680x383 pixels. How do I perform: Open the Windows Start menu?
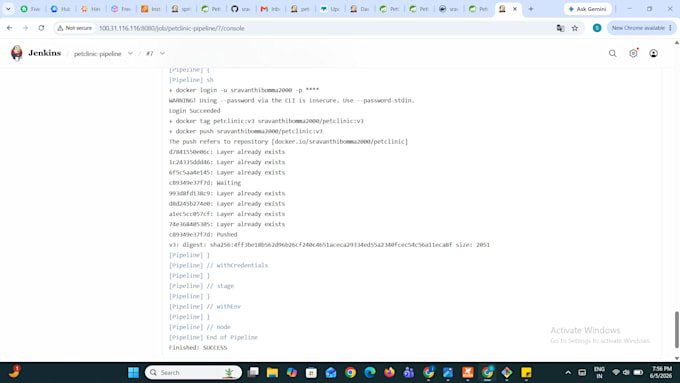[133, 372]
